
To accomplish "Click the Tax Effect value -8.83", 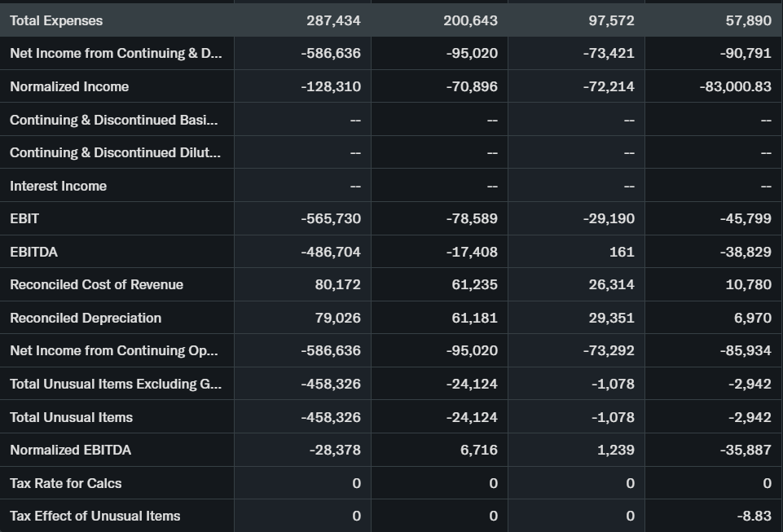I will (x=754, y=516).
